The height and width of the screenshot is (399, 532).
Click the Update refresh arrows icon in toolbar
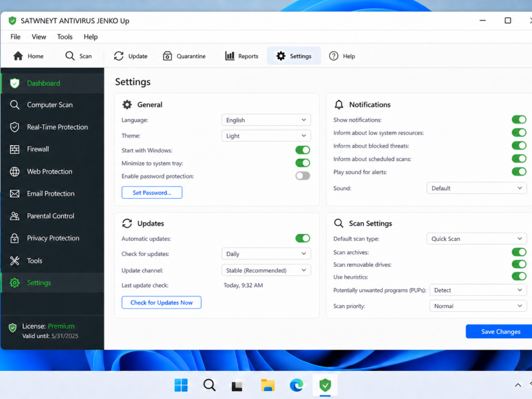click(119, 56)
